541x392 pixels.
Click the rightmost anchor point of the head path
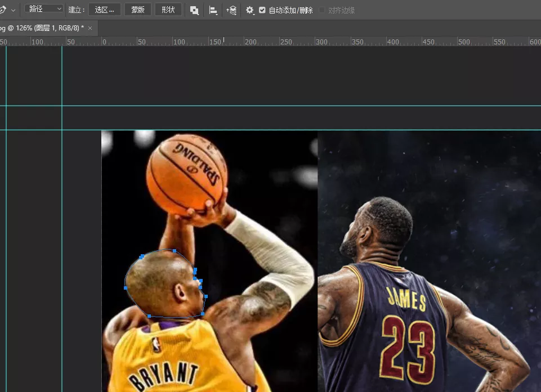point(206,296)
